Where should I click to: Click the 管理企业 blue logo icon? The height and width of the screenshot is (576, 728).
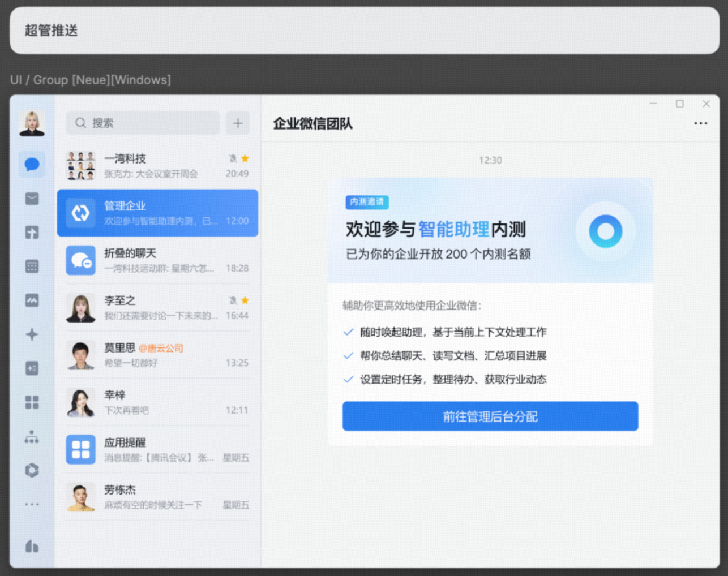[x=80, y=213]
